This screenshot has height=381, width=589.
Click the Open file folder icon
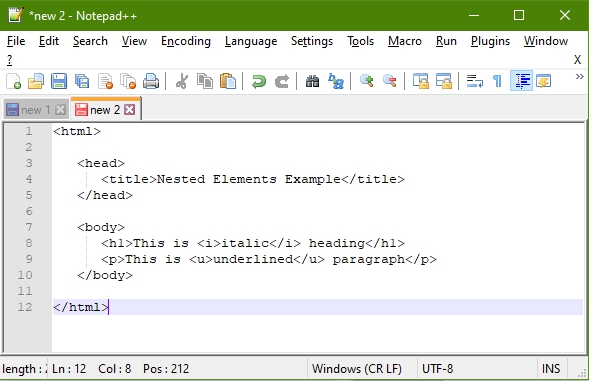click(x=36, y=81)
